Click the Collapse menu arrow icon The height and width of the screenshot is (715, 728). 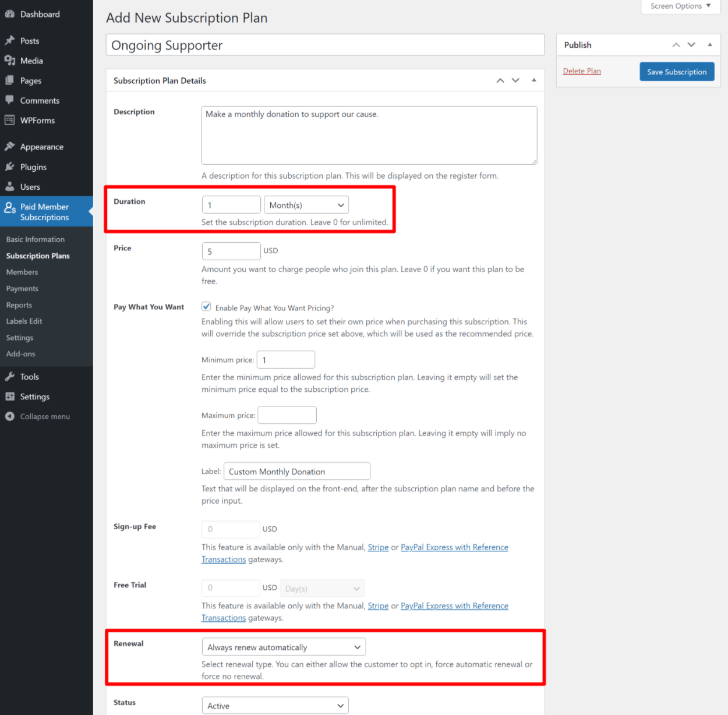point(10,416)
